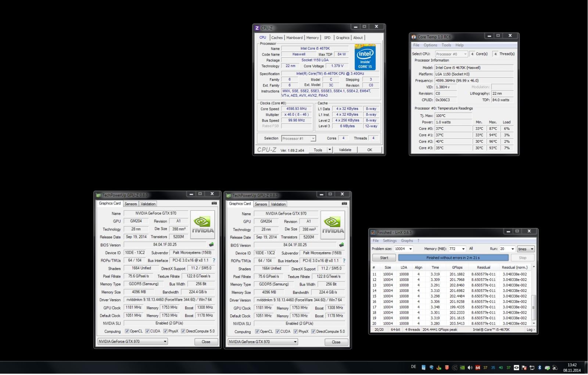
Task: Click LinX results scroll up arrow
Action: 534,267
